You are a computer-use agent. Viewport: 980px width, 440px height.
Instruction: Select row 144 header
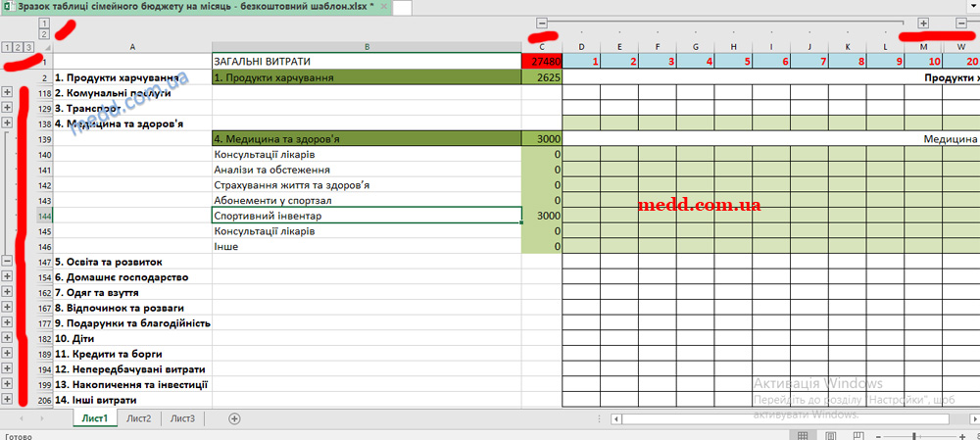(44, 216)
